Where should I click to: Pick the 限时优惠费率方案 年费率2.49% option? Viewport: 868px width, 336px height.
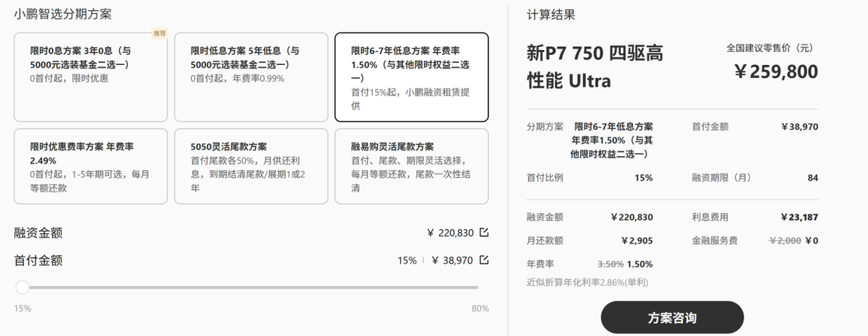click(x=90, y=166)
